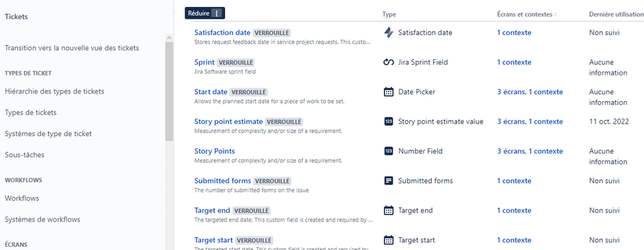Open Start date's 3 écrans, 1 contexte link
This screenshot has width=644, height=250.
[x=530, y=92]
